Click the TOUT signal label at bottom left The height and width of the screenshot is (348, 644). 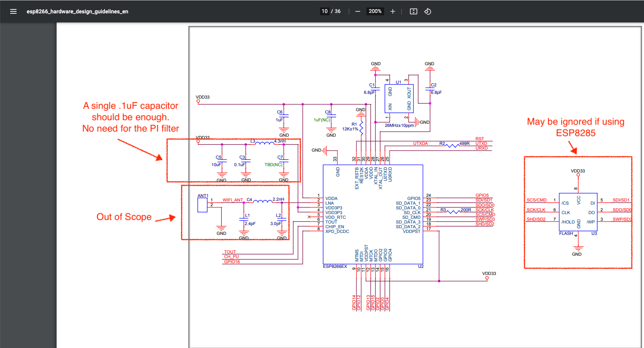[x=230, y=252]
